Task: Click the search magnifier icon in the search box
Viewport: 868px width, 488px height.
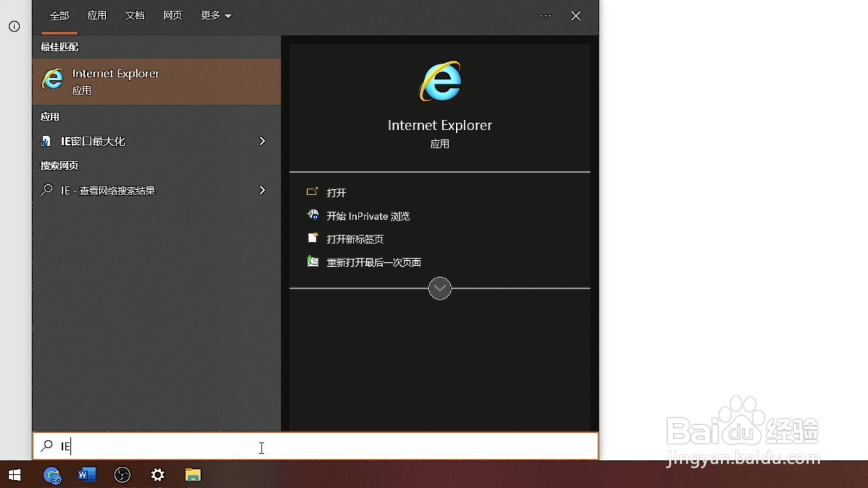Action: pos(47,446)
